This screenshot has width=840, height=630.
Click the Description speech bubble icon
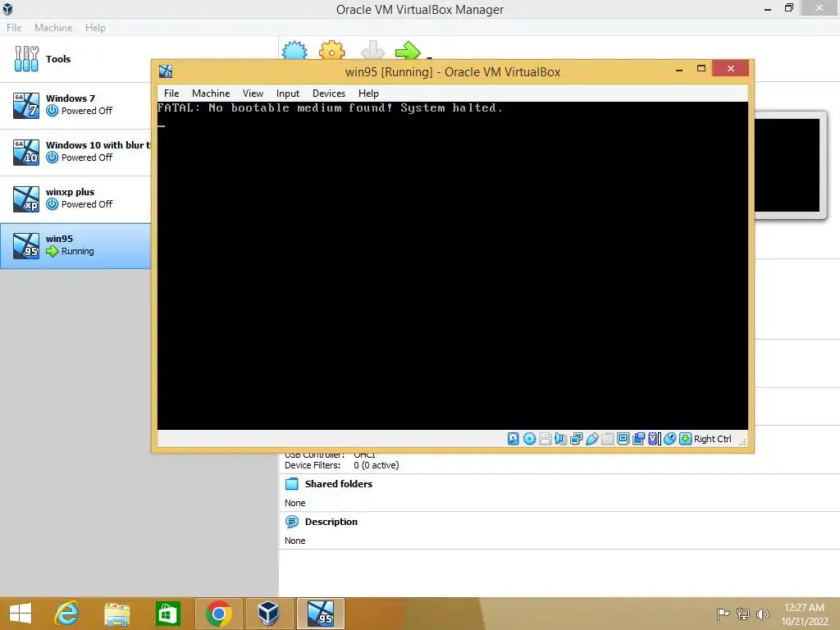click(292, 522)
